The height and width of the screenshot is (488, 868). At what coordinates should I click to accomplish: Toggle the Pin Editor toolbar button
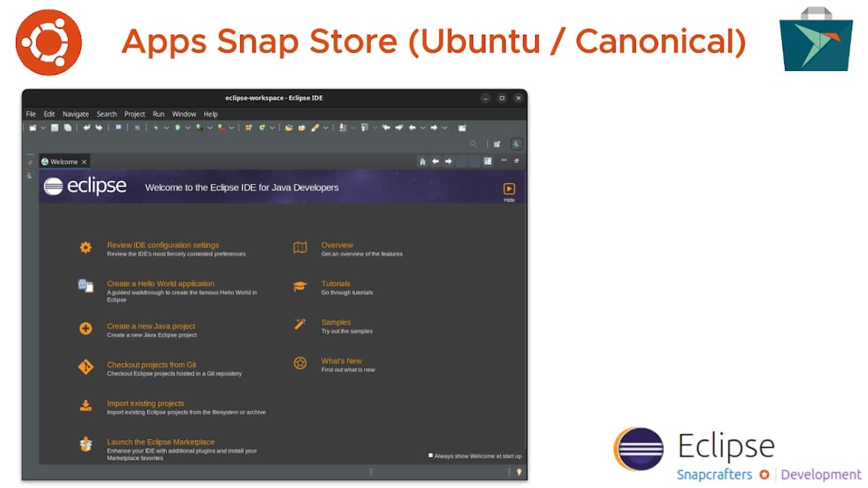462,128
